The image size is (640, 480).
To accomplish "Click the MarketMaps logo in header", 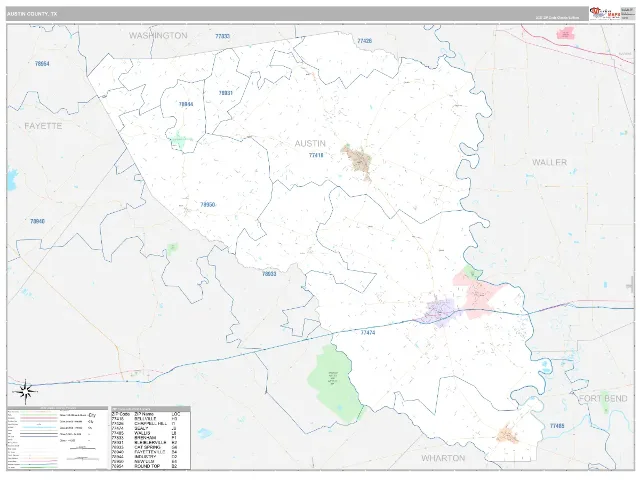I will tap(605, 13).
